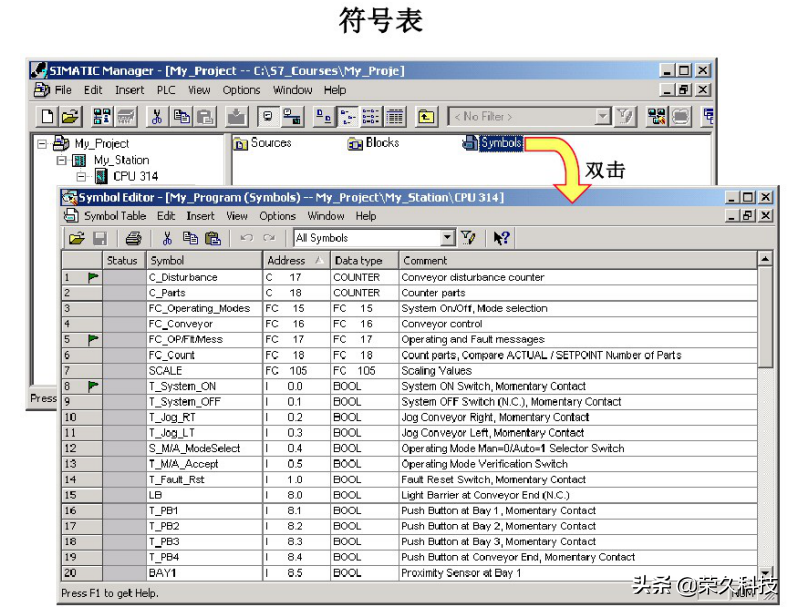Sort by the Comment column header
The width and height of the screenshot is (796, 613).
tap(578, 261)
